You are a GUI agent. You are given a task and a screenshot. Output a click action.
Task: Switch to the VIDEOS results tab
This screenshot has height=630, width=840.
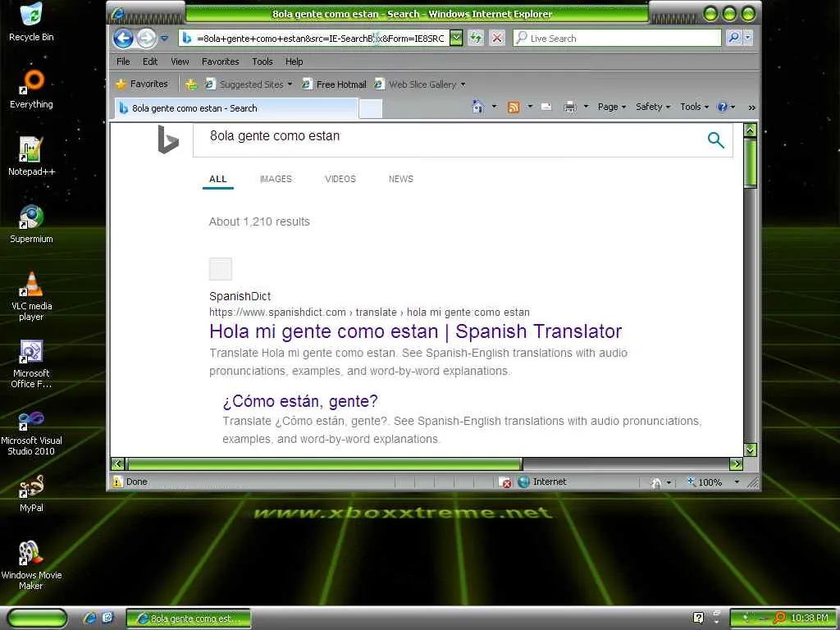[x=340, y=179]
